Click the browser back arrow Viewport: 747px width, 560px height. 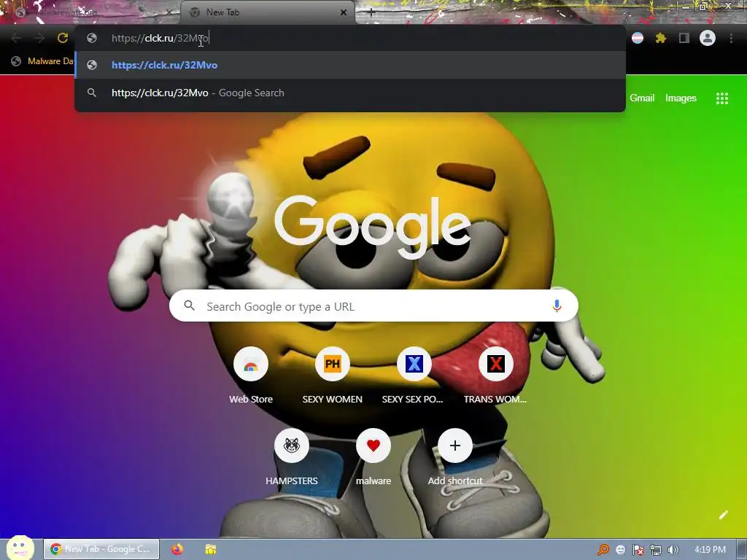[16, 38]
